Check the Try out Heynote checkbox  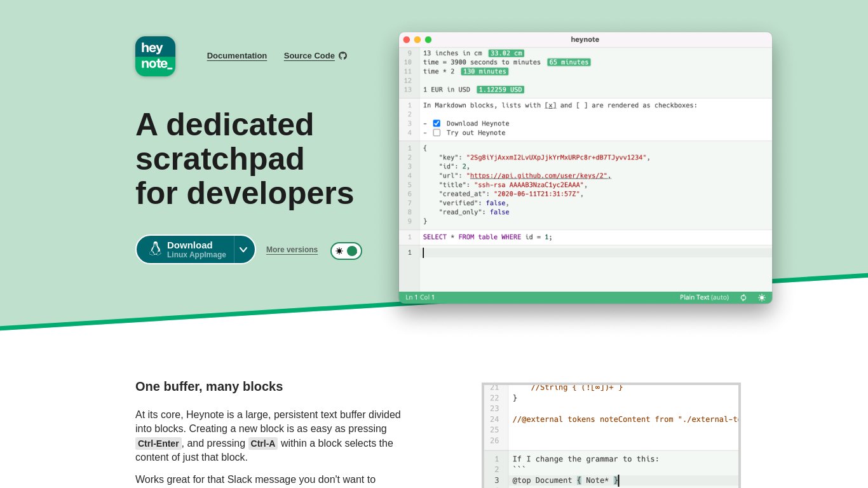pyautogui.click(x=437, y=133)
